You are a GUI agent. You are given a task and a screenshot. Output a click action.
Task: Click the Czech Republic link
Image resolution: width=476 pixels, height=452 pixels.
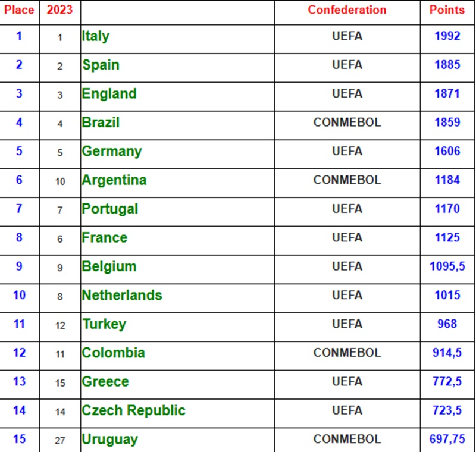coord(134,410)
